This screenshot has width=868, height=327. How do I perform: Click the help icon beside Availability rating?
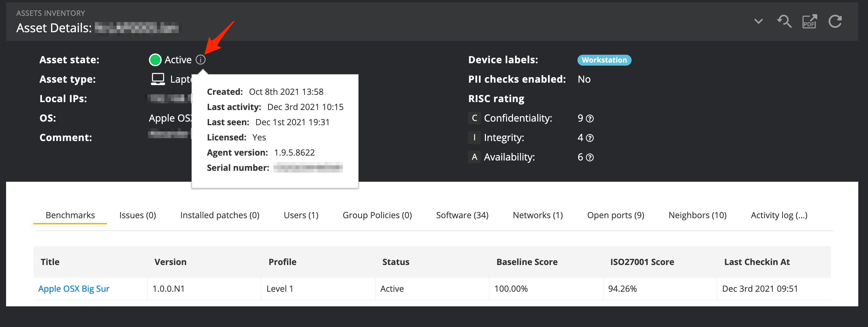pyautogui.click(x=590, y=158)
